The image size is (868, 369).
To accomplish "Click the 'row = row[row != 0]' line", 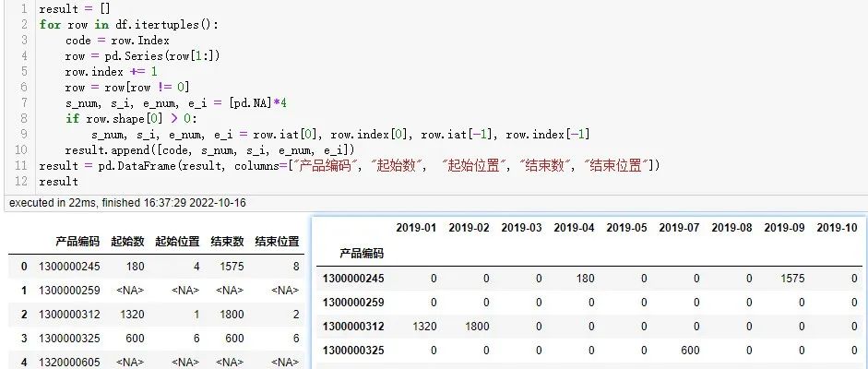I will point(127,87).
